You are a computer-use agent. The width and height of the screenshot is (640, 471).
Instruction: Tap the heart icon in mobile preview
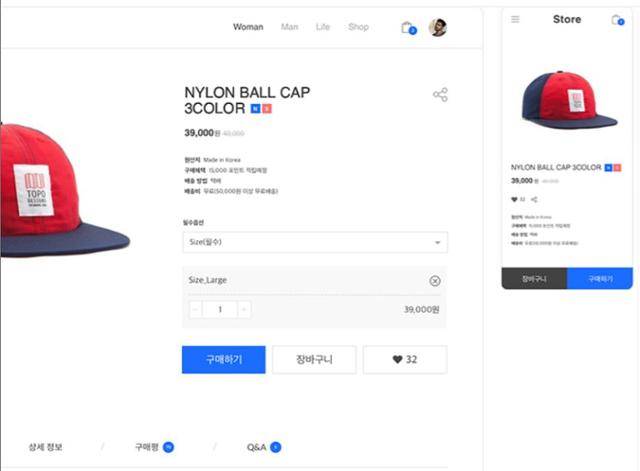(x=514, y=199)
